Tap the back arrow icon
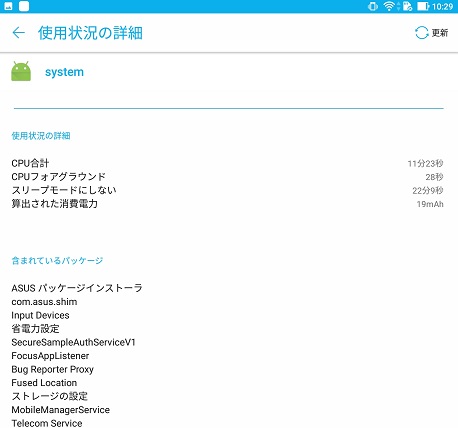 [x=18, y=33]
